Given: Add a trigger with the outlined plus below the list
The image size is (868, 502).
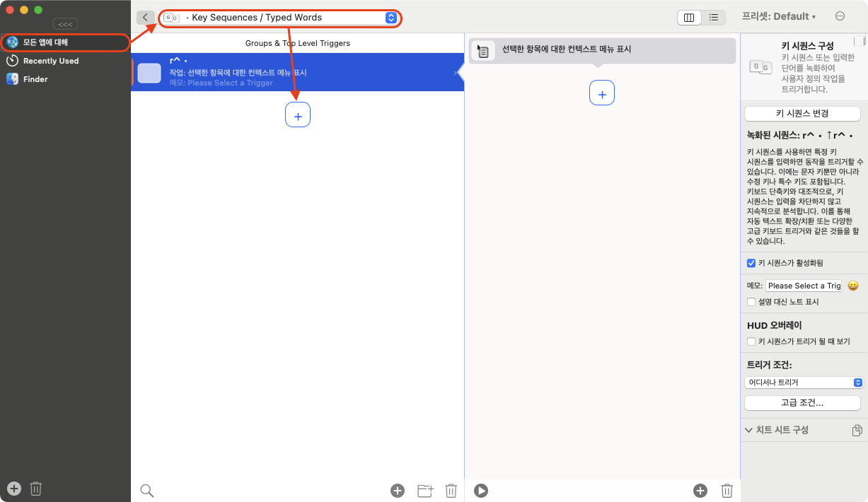Looking at the screenshot, I should pyautogui.click(x=298, y=115).
